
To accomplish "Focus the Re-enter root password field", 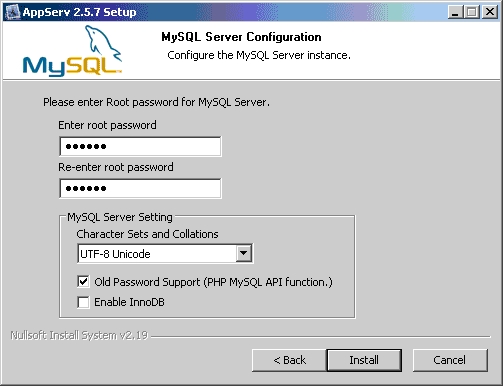I will pos(140,188).
